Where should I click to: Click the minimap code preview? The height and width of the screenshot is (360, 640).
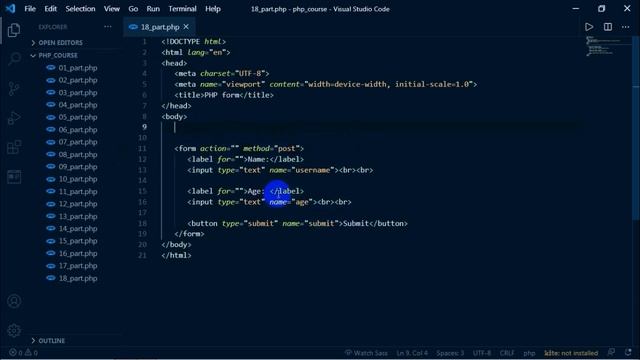coord(604,46)
